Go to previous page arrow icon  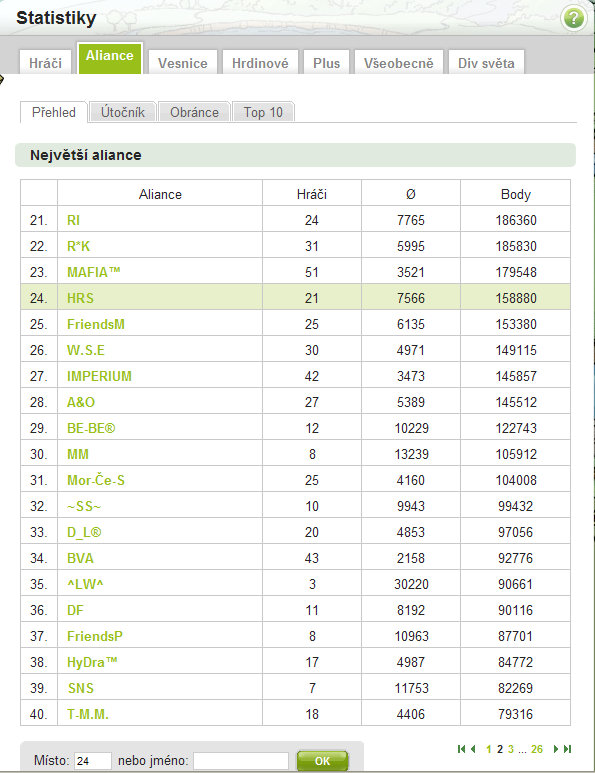coord(473,749)
